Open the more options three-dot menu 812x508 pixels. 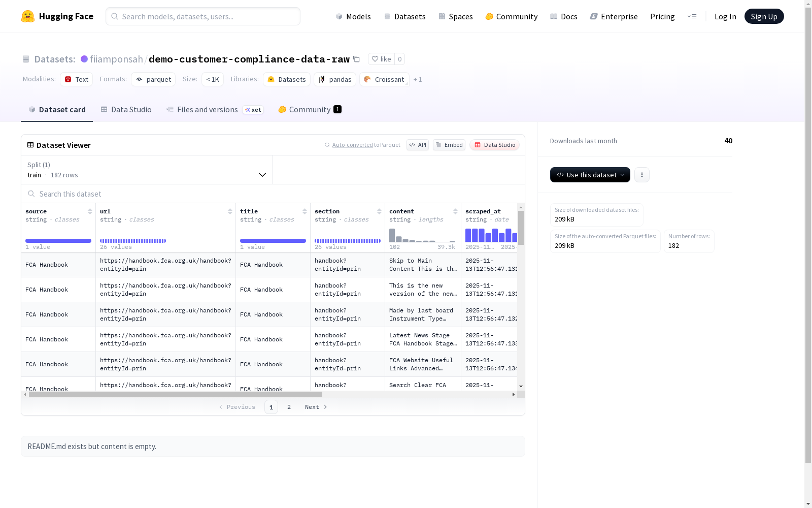pyautogui.click(x=642, y=175)
